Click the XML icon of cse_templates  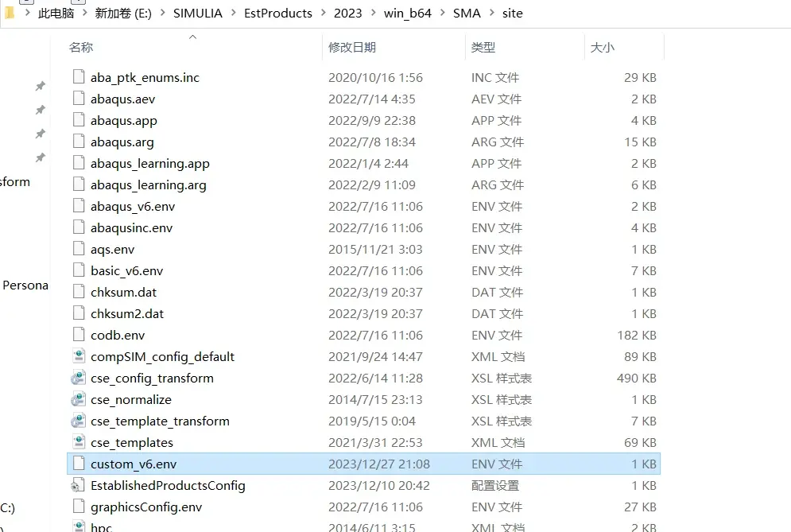tap(79, 441)
